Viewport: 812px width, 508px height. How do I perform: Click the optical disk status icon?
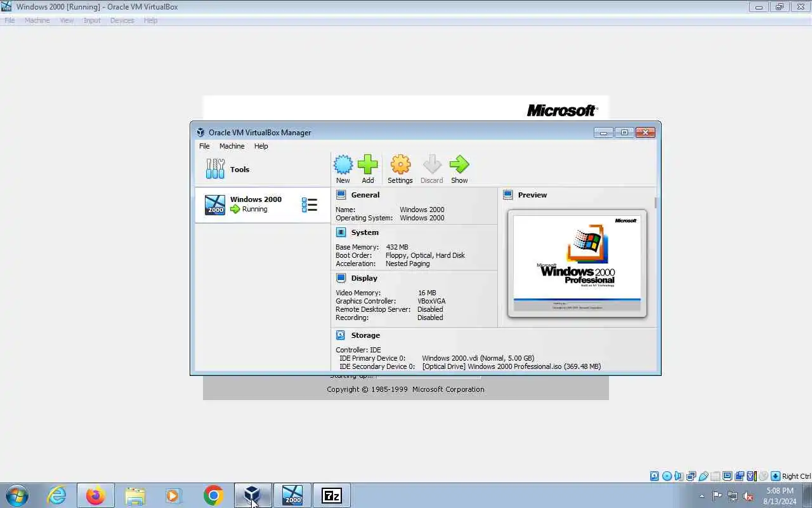pyautogui.click(x=667, y=476)
